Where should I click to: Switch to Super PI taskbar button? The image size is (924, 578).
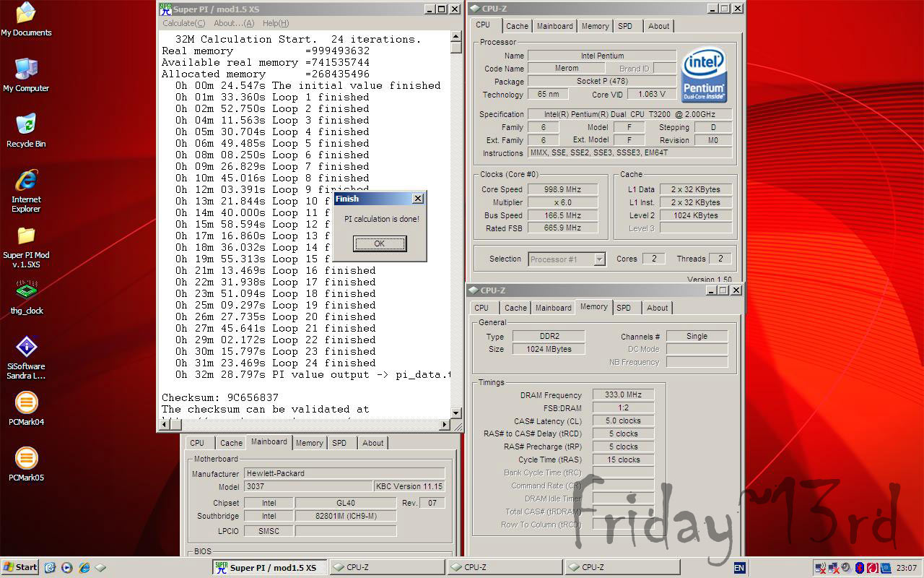click(x=270, y=567)
